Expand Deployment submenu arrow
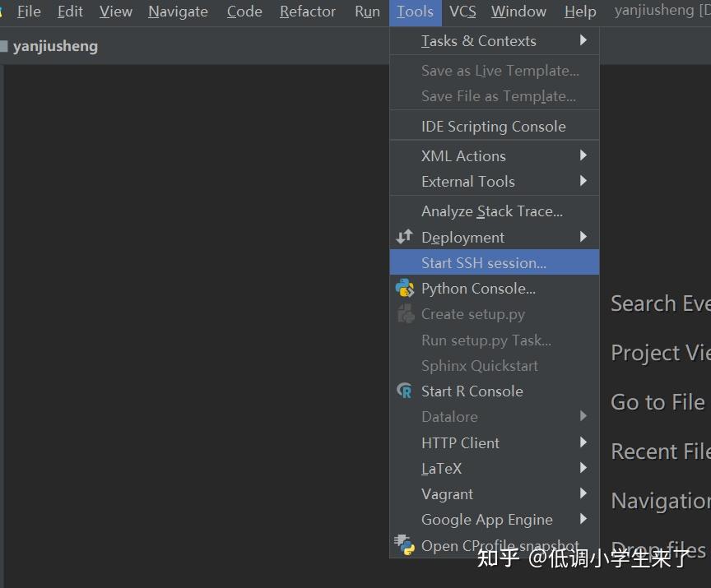Viewport: 711px width, 588px height. pyautogui.click(x=583, y=237)
